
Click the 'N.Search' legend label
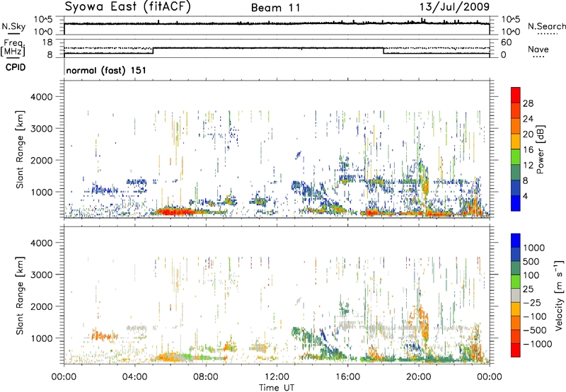[x=546, y=26]
